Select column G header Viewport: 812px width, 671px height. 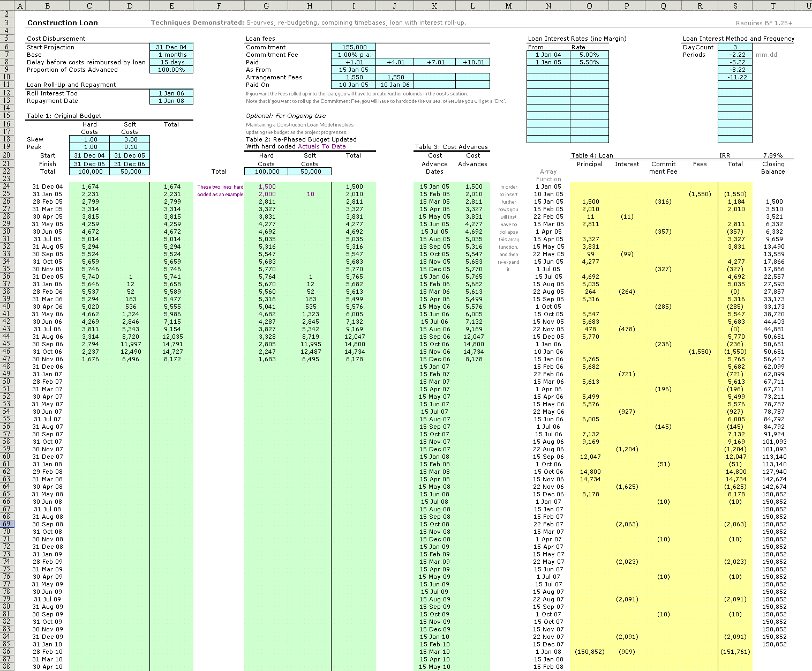click(x=266, y=6)
